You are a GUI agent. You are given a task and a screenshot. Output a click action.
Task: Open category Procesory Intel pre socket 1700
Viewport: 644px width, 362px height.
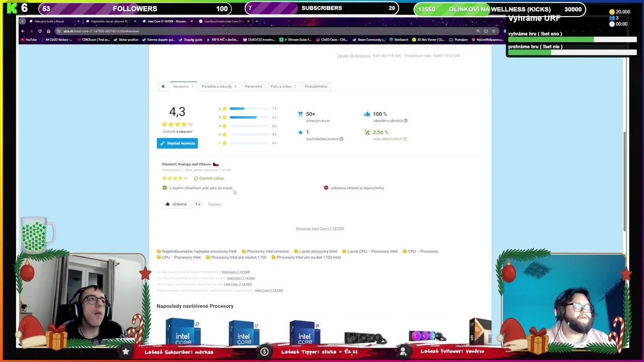point(238,257)
